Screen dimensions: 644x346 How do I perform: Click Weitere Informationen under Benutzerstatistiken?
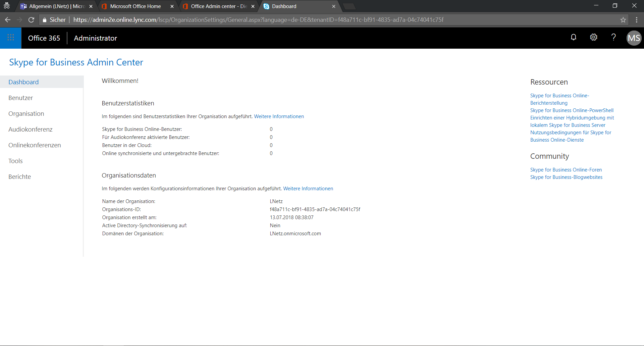click(279, 116)
